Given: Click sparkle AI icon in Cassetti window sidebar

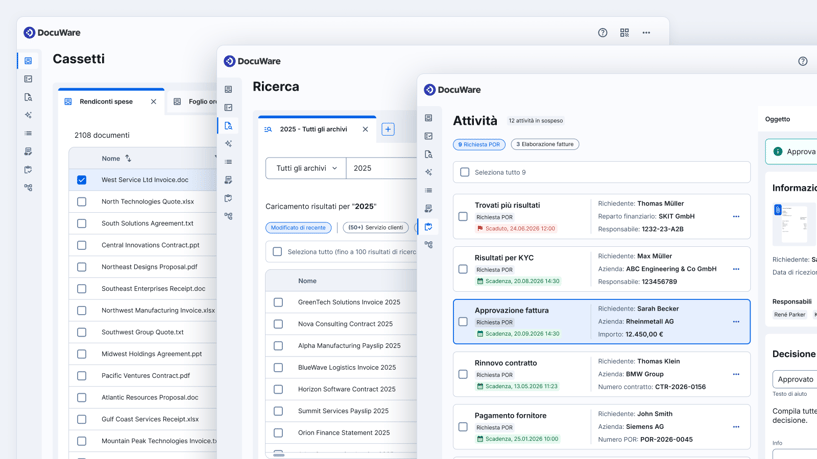Looking at the screenshot, I should pyautogui.click(x=28, y=115).
